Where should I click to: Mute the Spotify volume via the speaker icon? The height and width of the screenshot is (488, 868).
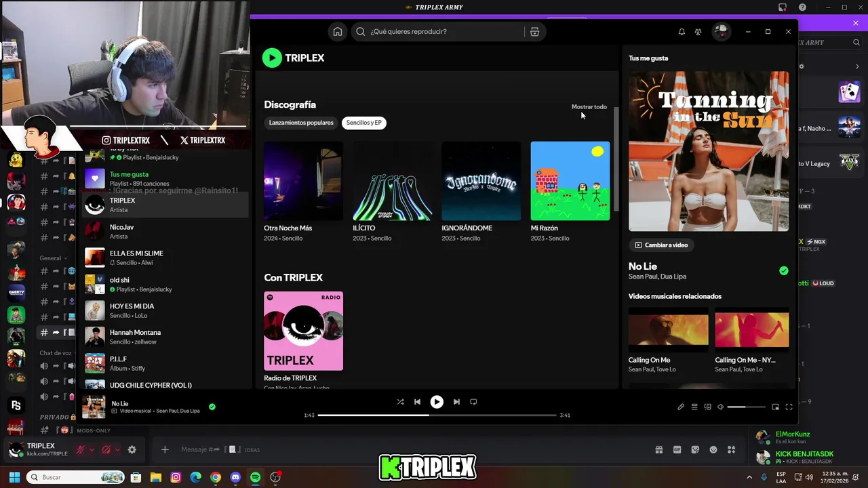[720, 407]
